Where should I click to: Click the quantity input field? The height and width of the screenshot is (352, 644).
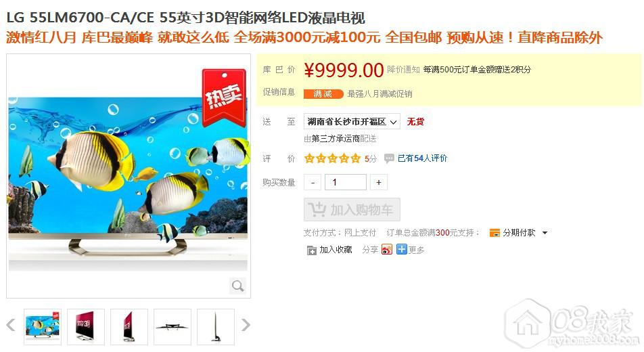point(346,182)
